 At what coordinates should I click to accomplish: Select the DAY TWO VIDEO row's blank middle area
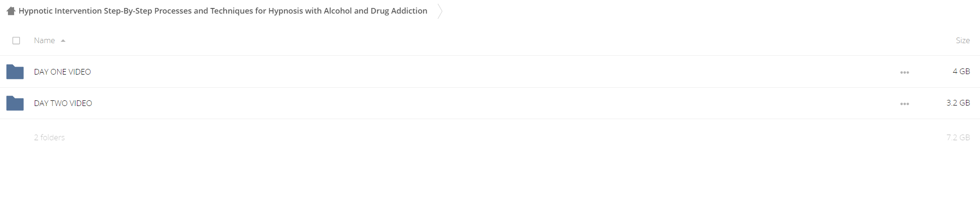(493, 103)
